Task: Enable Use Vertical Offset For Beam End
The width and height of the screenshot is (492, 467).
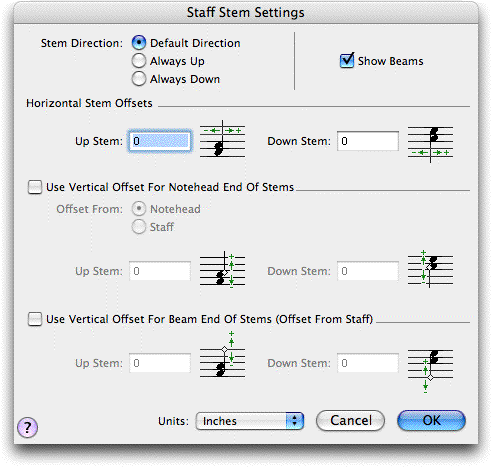Action: pyautogui.click(x=35, y=319)
